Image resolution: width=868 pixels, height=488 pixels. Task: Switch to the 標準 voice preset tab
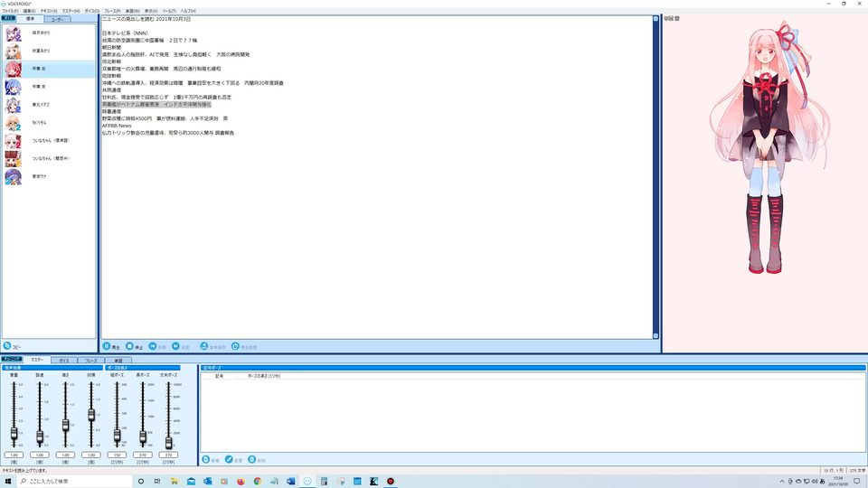click(30, 19)
